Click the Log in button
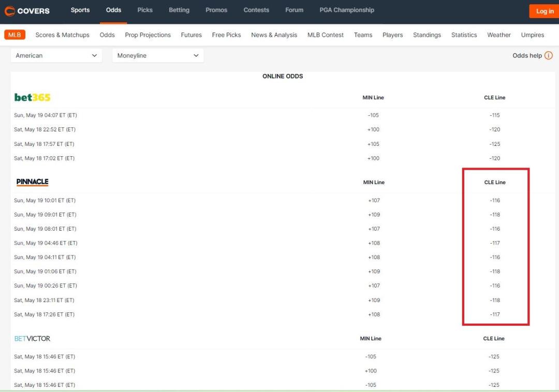 click(x=545, y=11)
